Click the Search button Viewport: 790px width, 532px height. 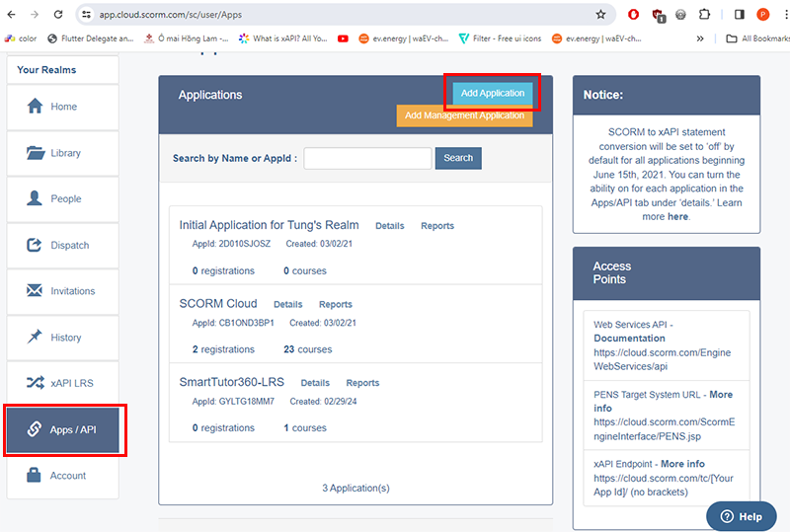pos(458,158)
